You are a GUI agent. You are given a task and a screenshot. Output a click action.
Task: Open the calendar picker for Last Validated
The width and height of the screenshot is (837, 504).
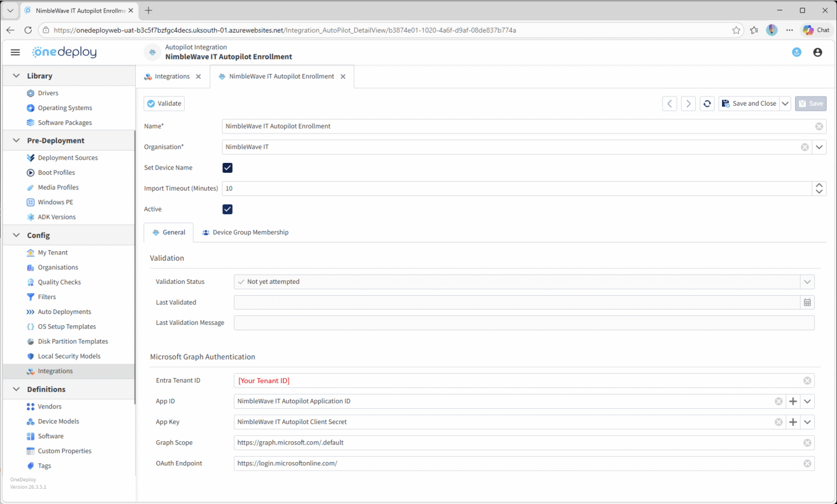[808, 302]
